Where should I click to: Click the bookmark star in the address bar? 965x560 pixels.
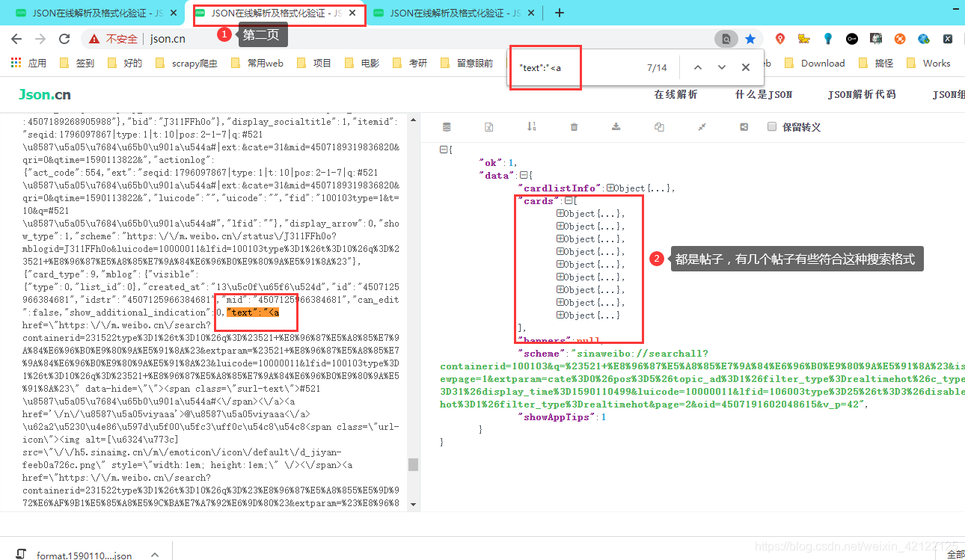750,39
